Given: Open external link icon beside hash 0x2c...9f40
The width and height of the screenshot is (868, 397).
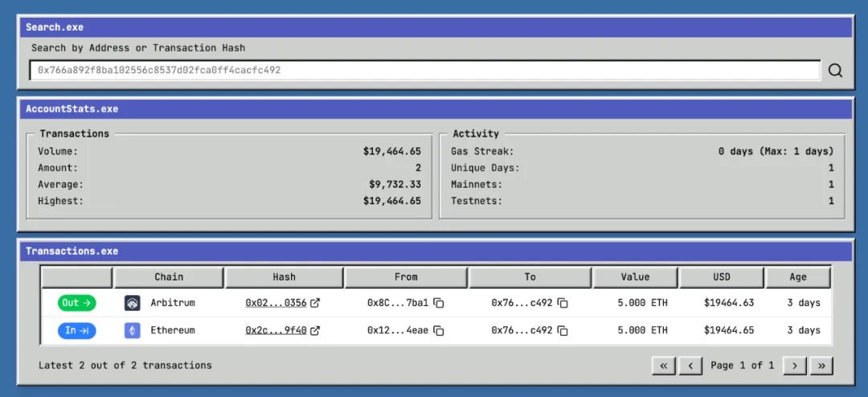Looking at the screenshot, I should coord(315,330).
